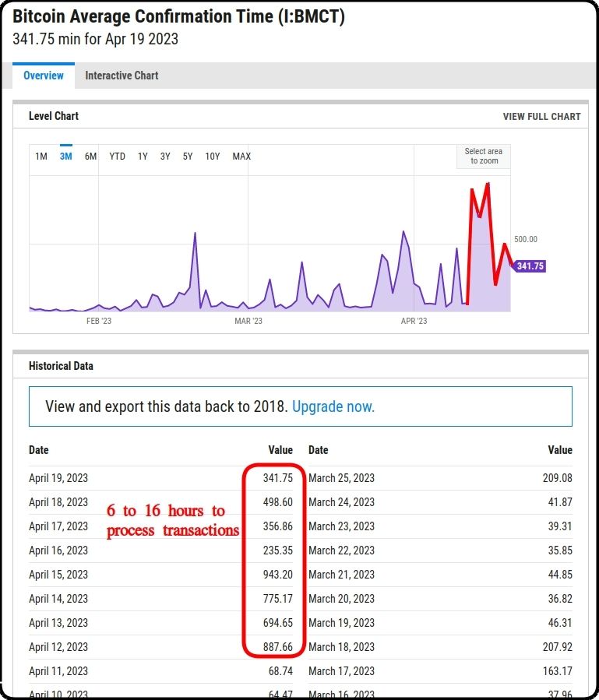Image resolution: width=599 pixels, height=700 pixels.
Task: Click the value 887.66
Action: coord(278,647)
